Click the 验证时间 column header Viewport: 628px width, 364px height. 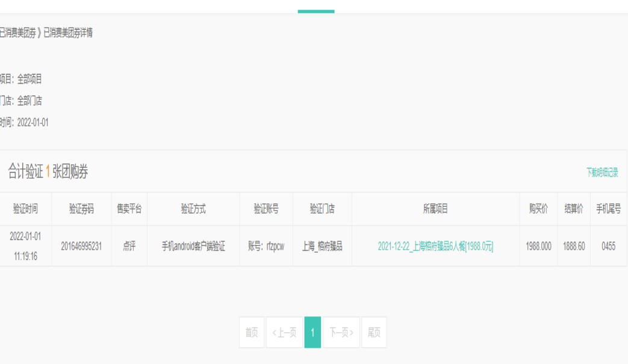[25, 209]
